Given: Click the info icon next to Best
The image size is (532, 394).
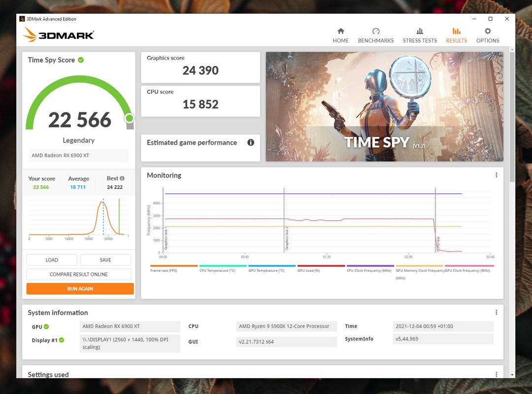Looking at the screenshot, I should click(122, 178).
